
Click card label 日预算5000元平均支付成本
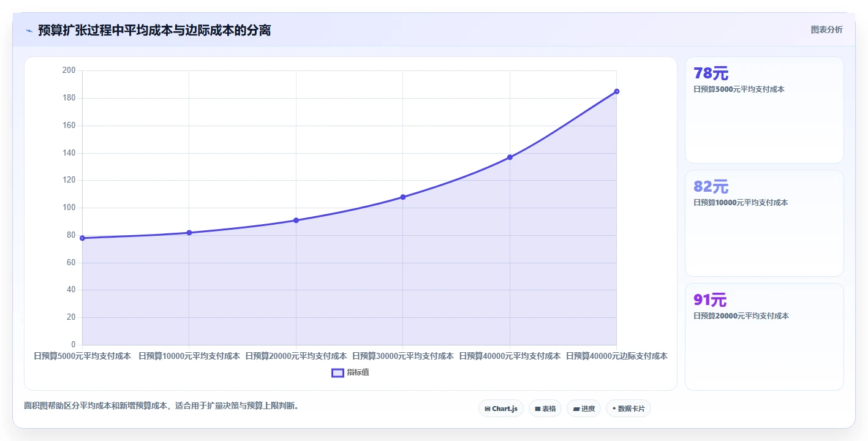[739, 89]
